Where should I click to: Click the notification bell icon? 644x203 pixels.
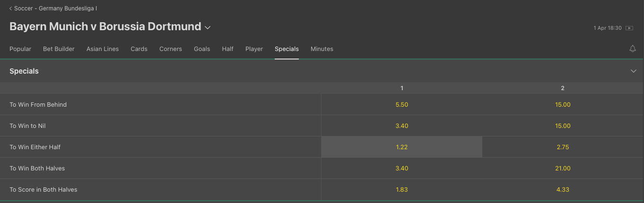633,49
